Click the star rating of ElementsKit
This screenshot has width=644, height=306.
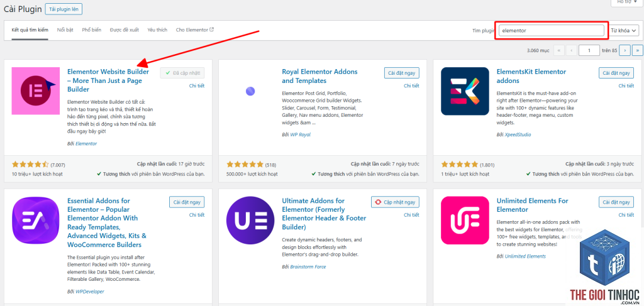[460, 165]
